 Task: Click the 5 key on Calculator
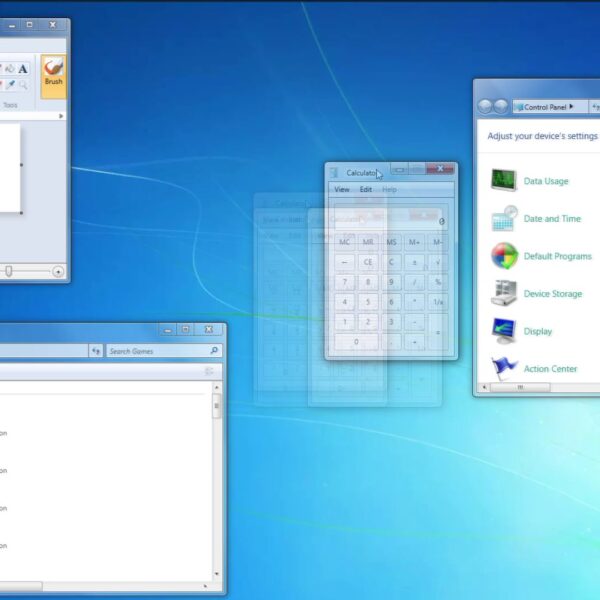click(368, 302)
